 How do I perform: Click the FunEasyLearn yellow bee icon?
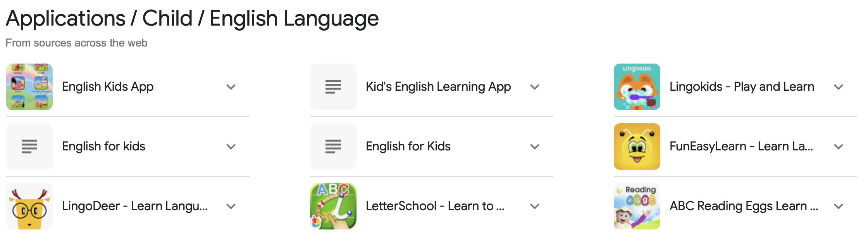[637, 147]
